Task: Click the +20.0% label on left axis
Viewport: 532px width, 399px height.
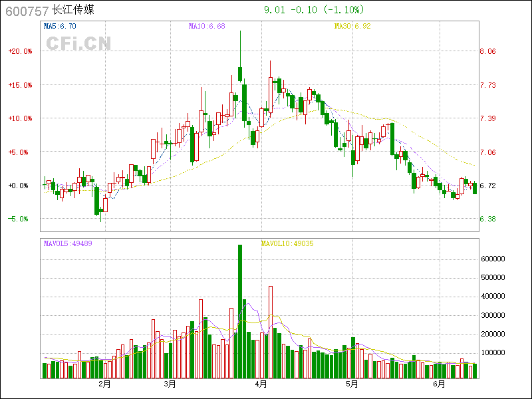Action: pos(19,51)
